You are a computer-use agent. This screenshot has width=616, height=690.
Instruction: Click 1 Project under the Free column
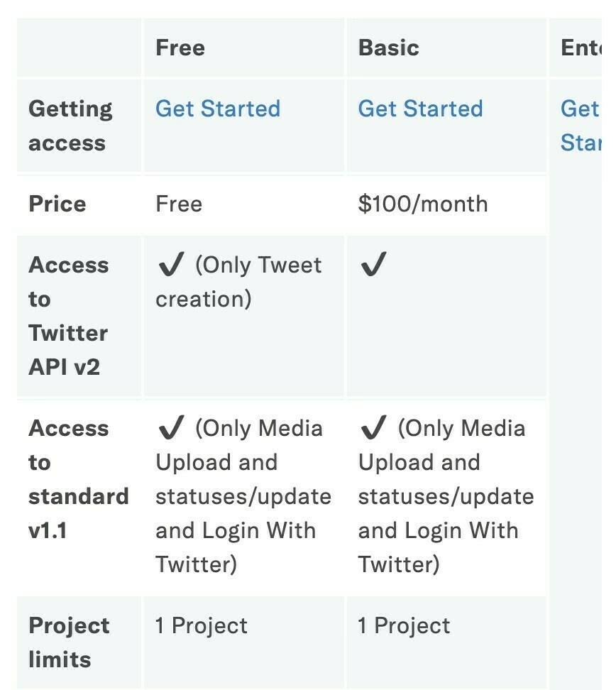[202, 625]
